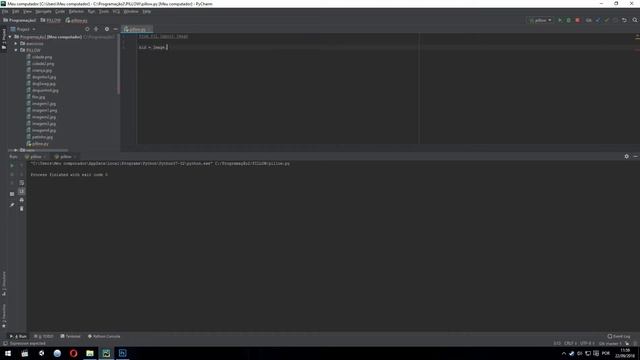The height and width of the screenshot is (360, 640).
Task: Click the pin tab icon in Run panel
Action: tap(12, 205)
